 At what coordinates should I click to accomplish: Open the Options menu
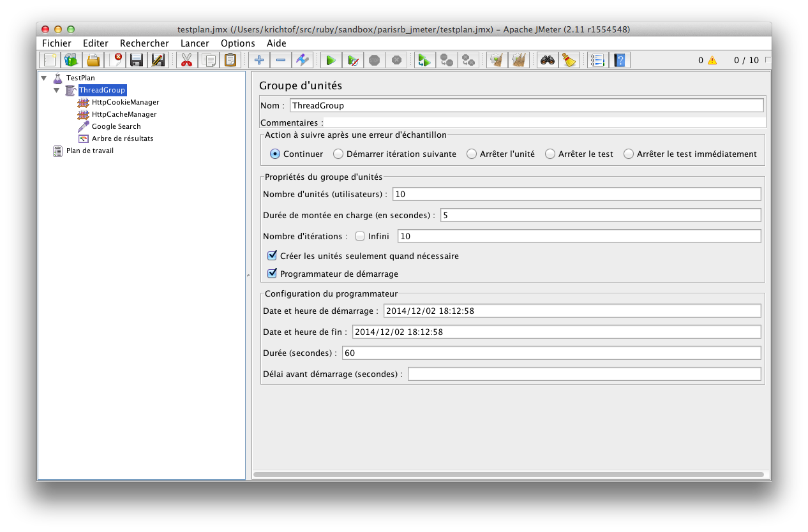(238, 43)
